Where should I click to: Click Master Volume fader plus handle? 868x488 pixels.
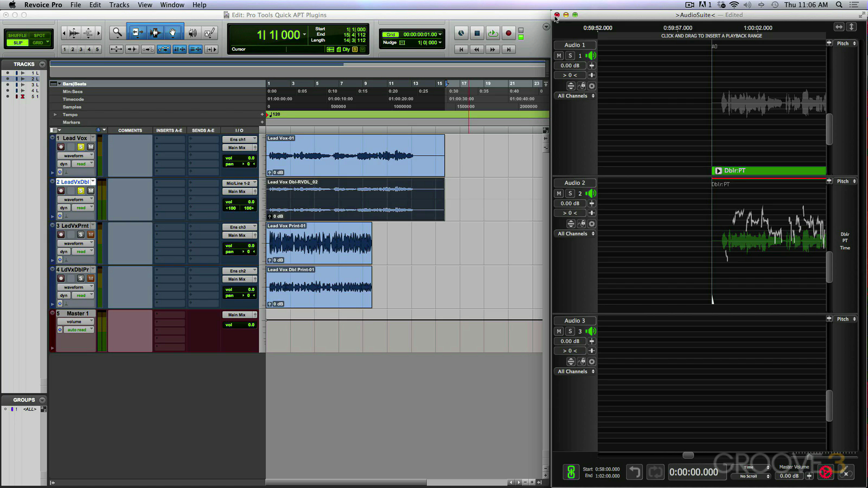pos(809,476)
